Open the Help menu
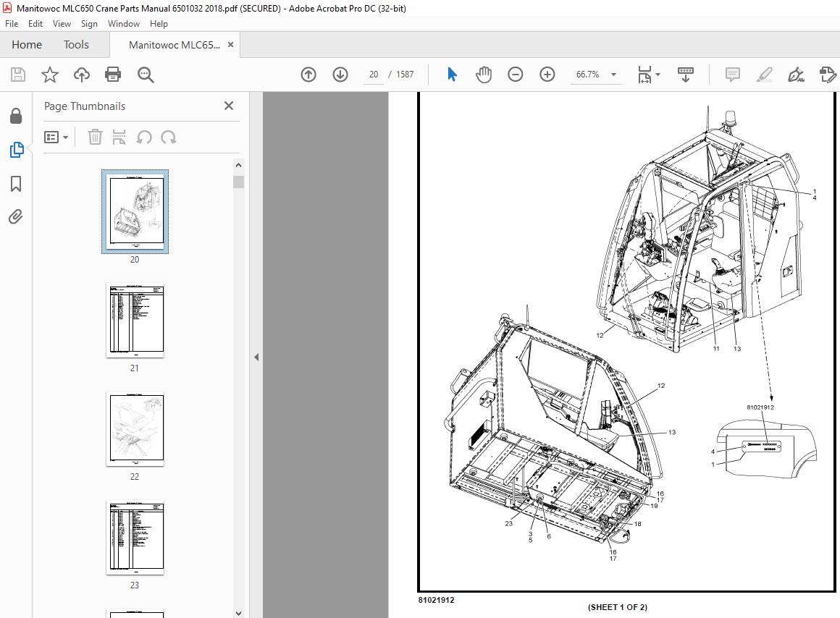The height and width of the screenshot is (618, 840). pos(159,24)
